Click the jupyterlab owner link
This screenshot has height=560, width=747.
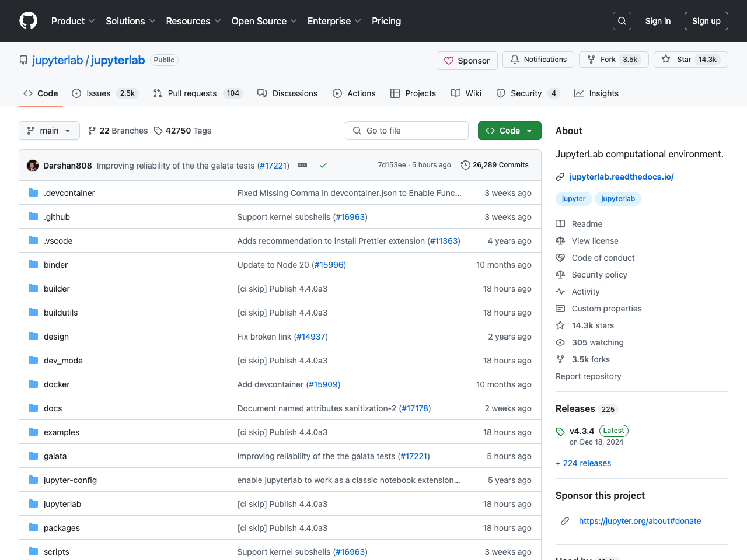(58, 60)
